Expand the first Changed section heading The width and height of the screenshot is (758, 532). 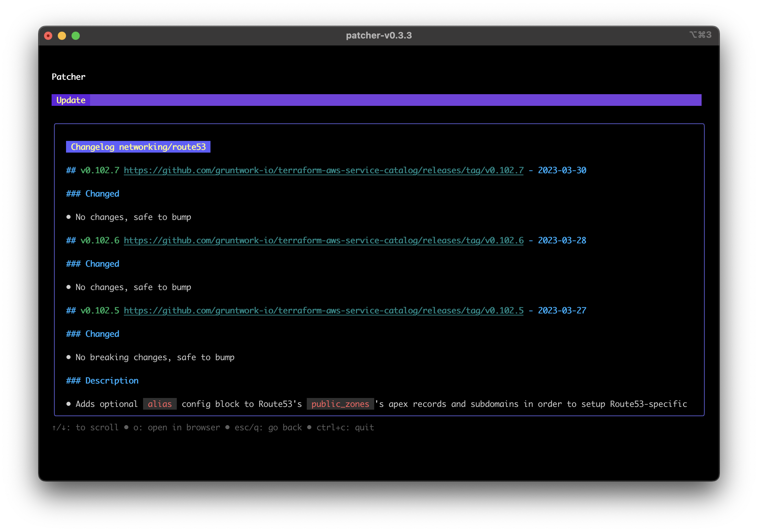coord(92,193)
